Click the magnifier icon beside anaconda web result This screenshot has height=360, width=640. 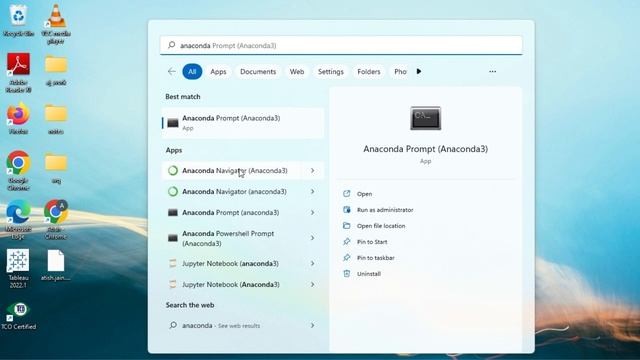(173, 325)
